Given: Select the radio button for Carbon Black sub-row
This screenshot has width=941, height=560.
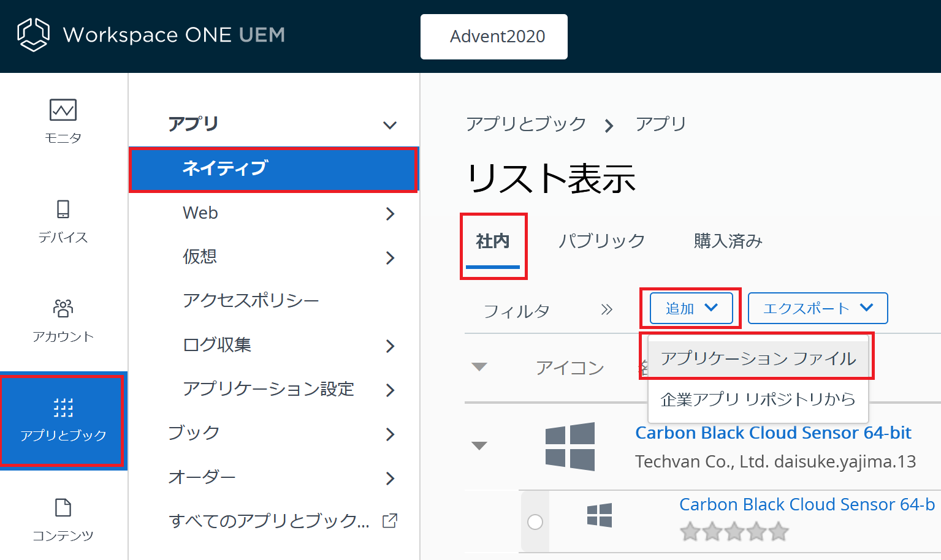Looking at the screenshot, I should pyautogui.click(x=535, y=522).
